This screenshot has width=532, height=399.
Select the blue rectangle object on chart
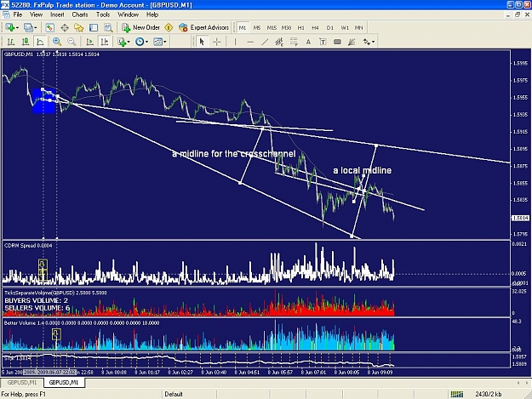coord(44,100)
